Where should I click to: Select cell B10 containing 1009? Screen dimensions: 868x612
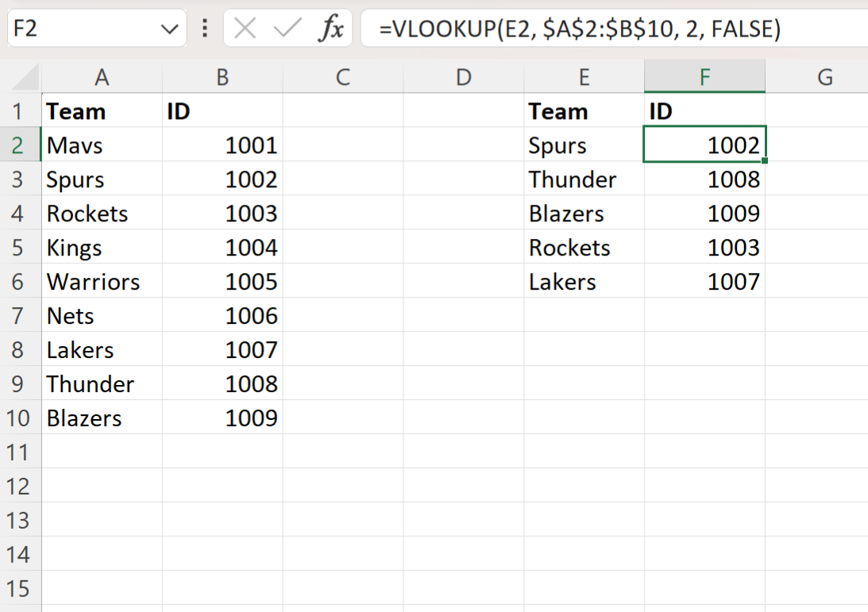222,418
